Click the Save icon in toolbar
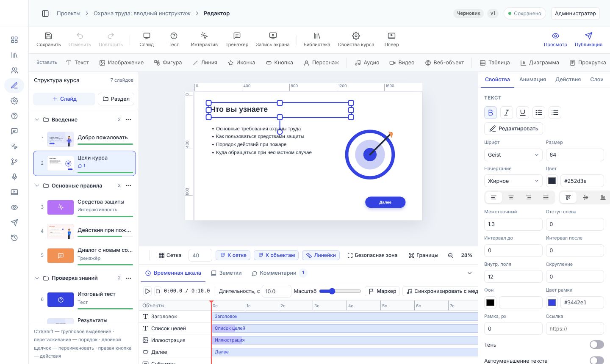The image size is (610, 364). pyautogui.click(x=48, y=36)
